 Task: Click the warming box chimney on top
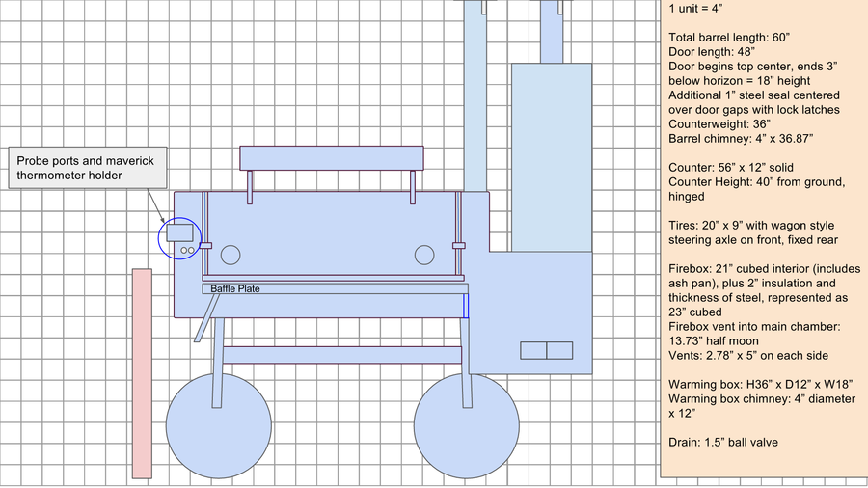[546, 31]
